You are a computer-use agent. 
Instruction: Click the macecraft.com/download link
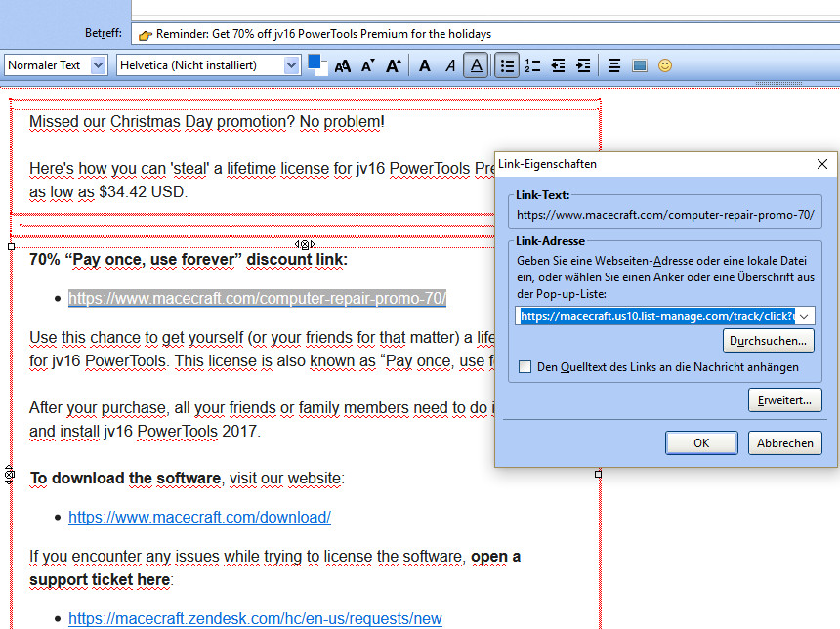click(200, 517)
